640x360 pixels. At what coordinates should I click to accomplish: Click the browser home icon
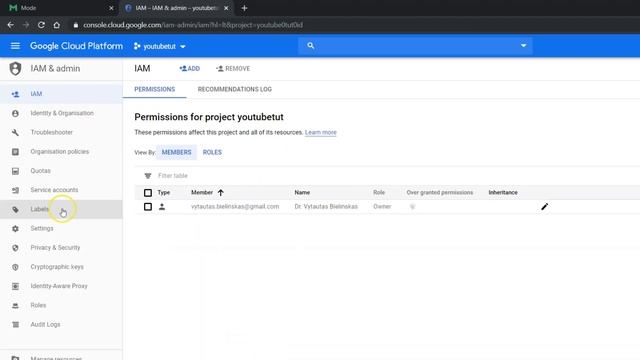point(57,25)
